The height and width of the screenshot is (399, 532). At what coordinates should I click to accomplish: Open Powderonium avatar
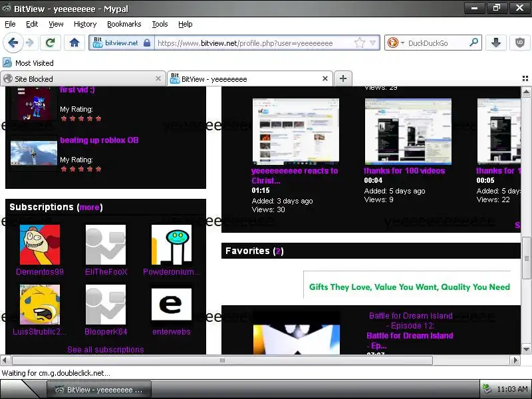click(x=172, y=245)
